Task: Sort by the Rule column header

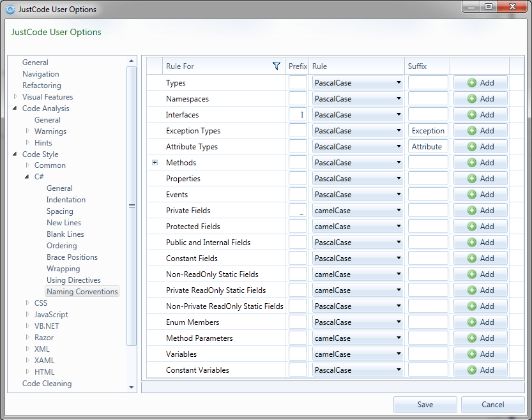Action: [356, 66]
